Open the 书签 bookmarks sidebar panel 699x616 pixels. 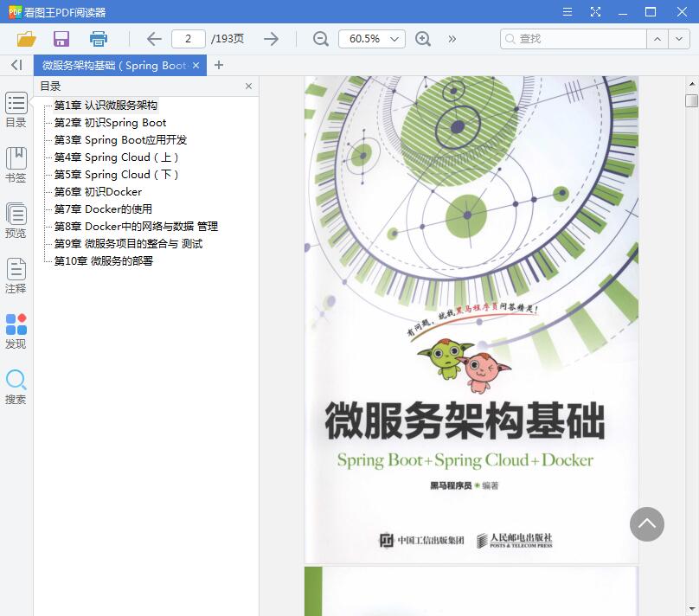[16, 165]
